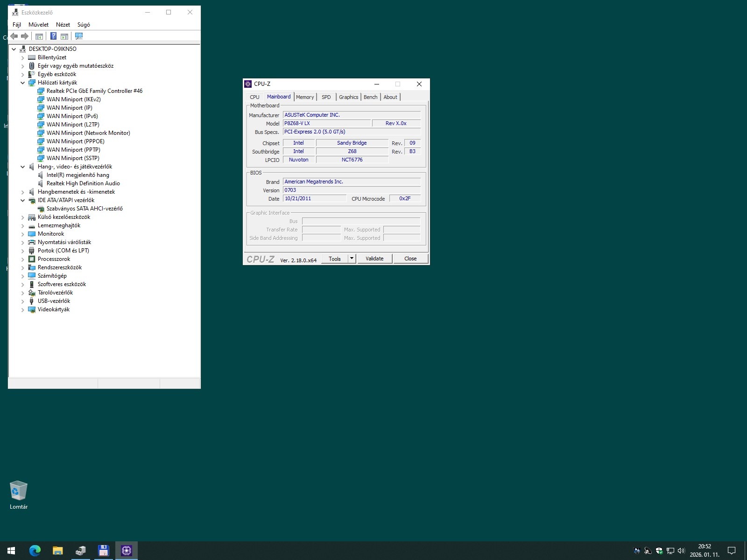Expand the Billentyűzet category

point(22,57)
